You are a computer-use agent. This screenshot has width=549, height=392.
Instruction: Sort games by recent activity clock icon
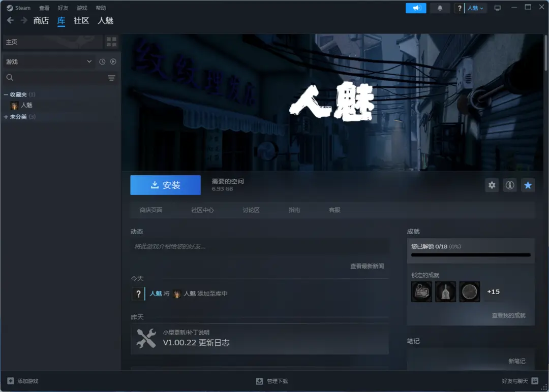(102, 61)
